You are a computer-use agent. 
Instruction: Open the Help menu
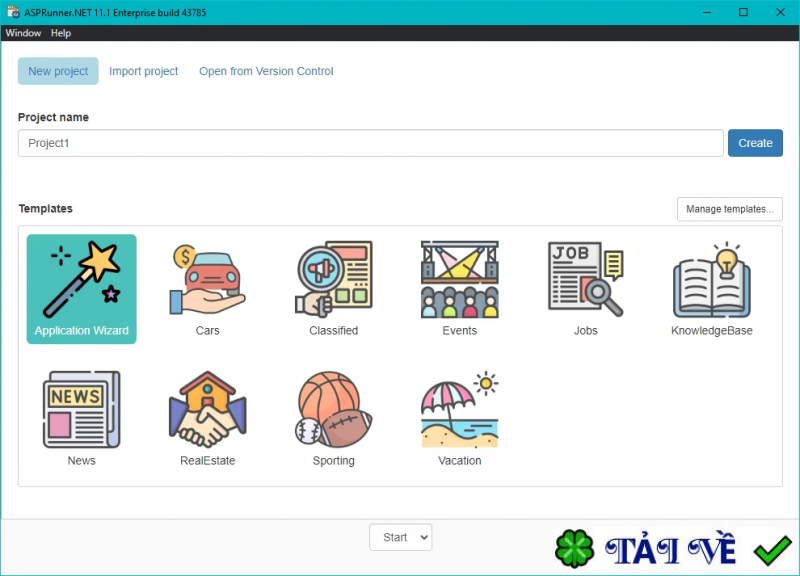pos(61,33)
